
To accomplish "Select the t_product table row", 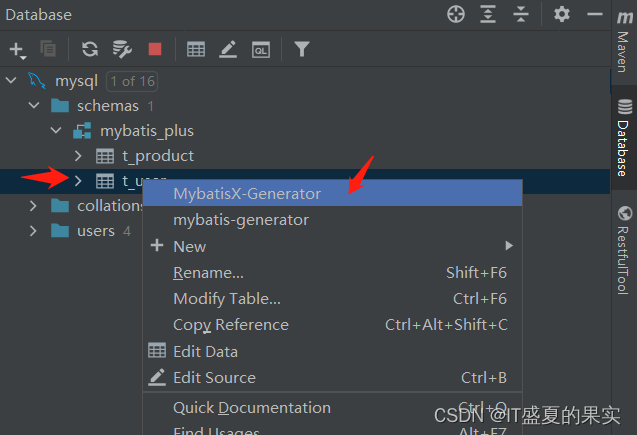I will click(x=305, y=156).
